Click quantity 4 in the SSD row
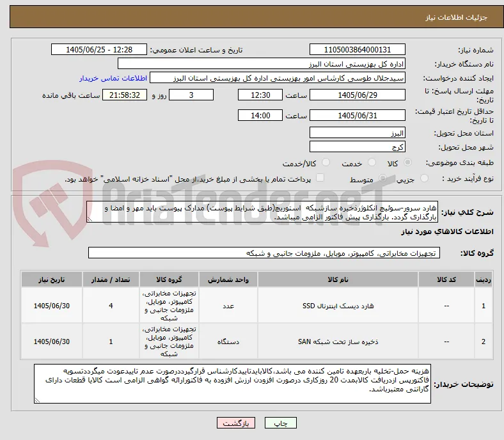Screen dimensions: 504x440 click(111, 306)
